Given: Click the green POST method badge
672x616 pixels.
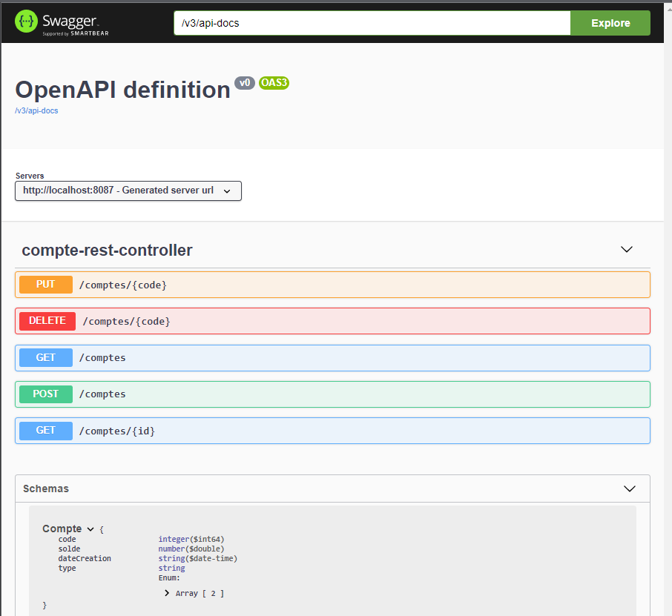Looking at the screenshot, I should 45,394.
